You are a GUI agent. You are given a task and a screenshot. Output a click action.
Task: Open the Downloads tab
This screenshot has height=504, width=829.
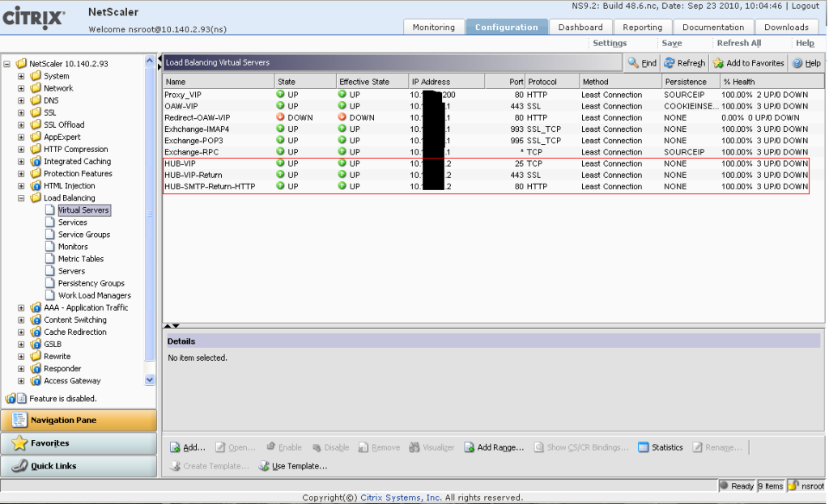pos(786,27)
